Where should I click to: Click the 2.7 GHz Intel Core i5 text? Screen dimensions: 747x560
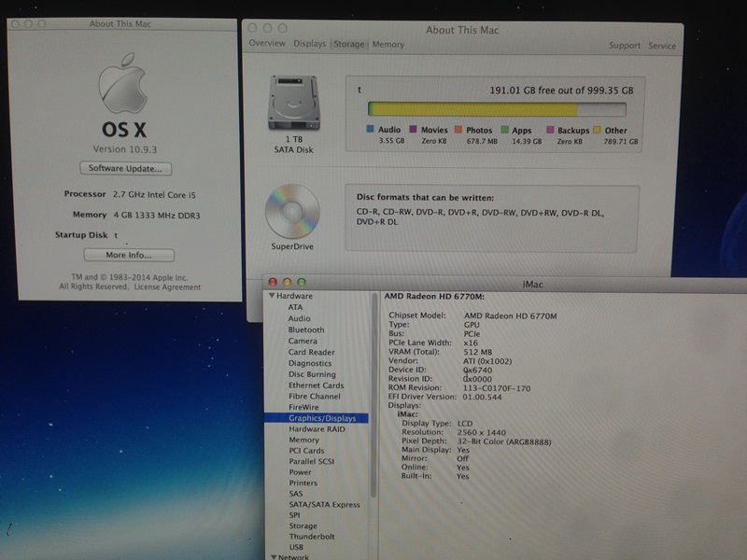click(x=154, y=195)
